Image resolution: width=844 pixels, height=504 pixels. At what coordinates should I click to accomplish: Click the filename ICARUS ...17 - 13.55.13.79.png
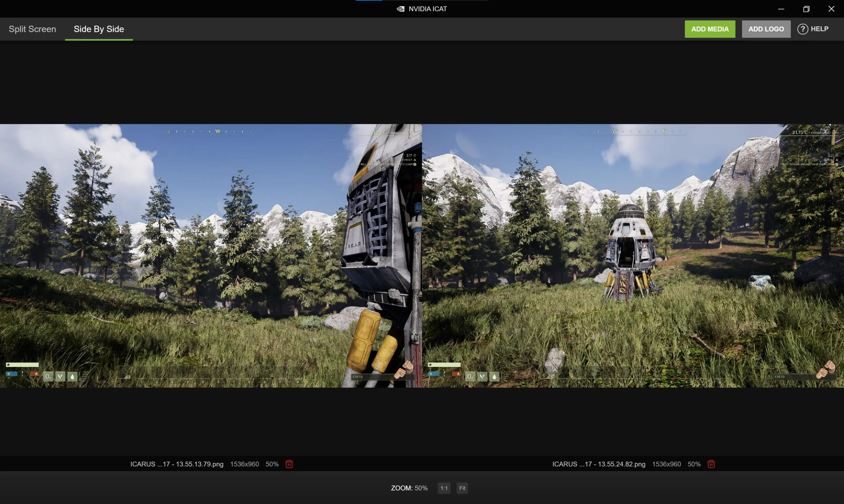(177, 464)
